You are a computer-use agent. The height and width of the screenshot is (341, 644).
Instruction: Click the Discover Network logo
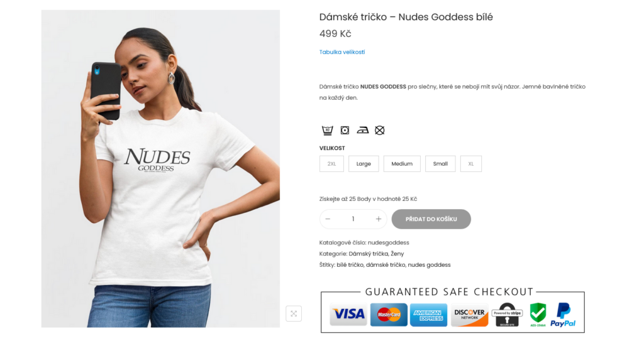469,315
